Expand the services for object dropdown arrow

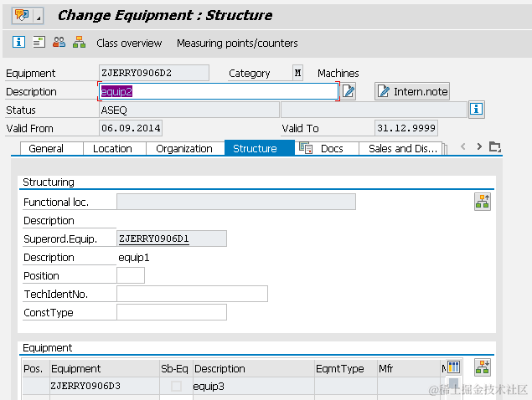[x=39, y=16]
